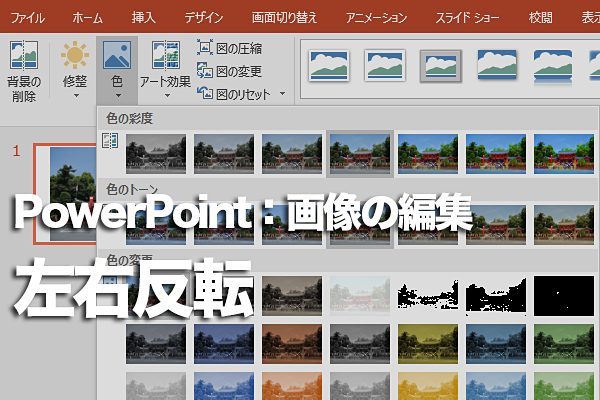Image resolution: width=600 pixels, height=400 pixels.
Task: Apply the fifth reflected picture style
Action: (553, 66)
